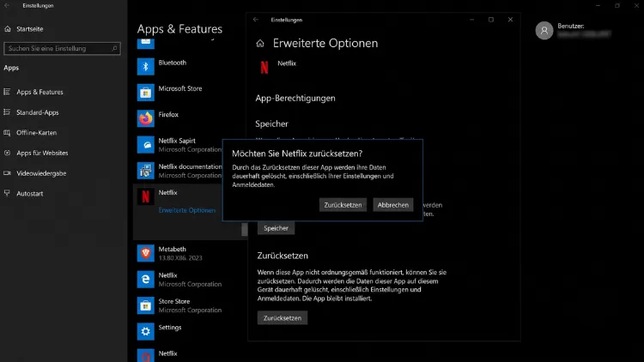Click the Metabeth shield icon
Viewport: 644px width, 362px height.
click(x=145, y=253)
